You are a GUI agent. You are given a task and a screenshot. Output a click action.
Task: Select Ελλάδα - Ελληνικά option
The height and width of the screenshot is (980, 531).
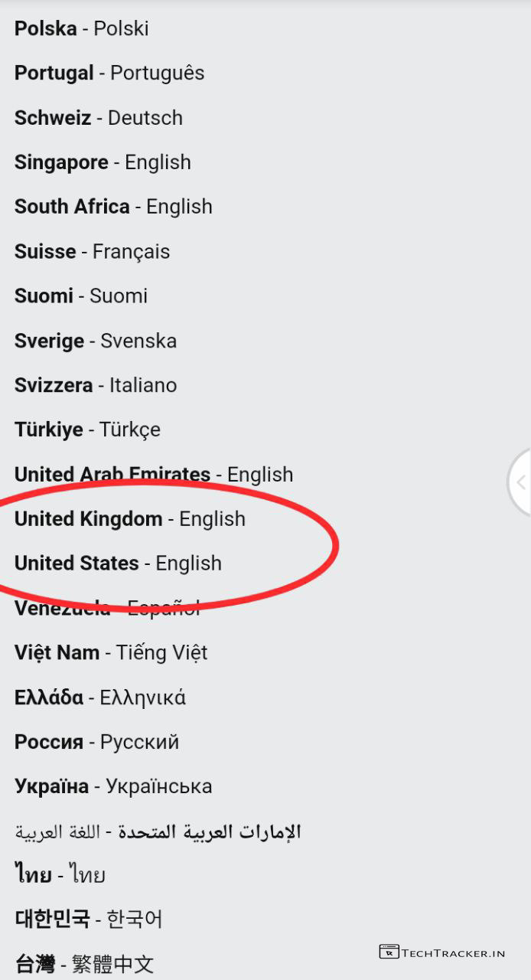pos(100,697)
